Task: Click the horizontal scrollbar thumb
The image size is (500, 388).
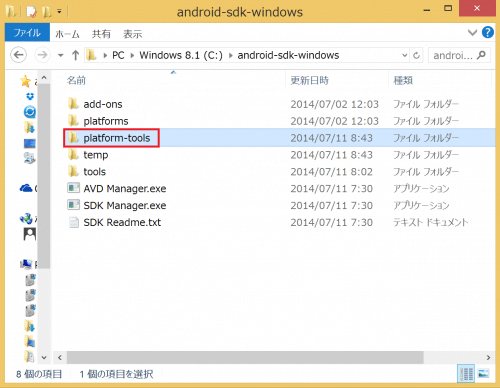Action: pyautogui.click(x=245, y=358)
